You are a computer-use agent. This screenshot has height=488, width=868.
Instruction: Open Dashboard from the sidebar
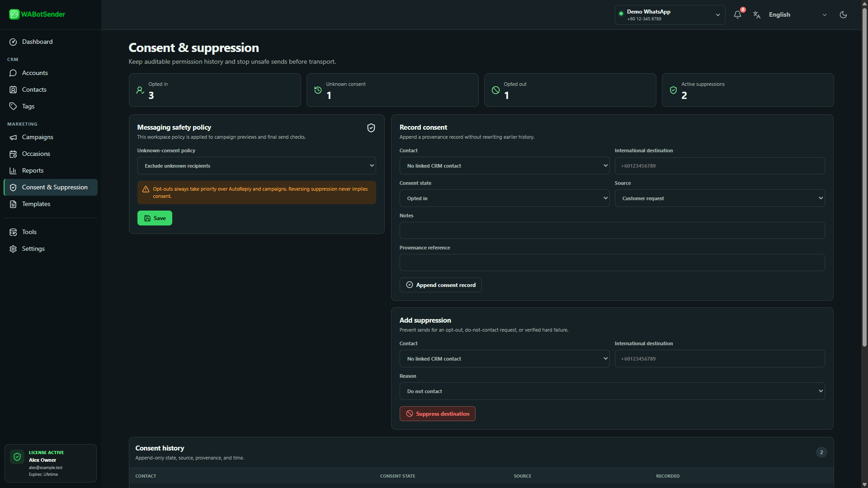[51, 42]
